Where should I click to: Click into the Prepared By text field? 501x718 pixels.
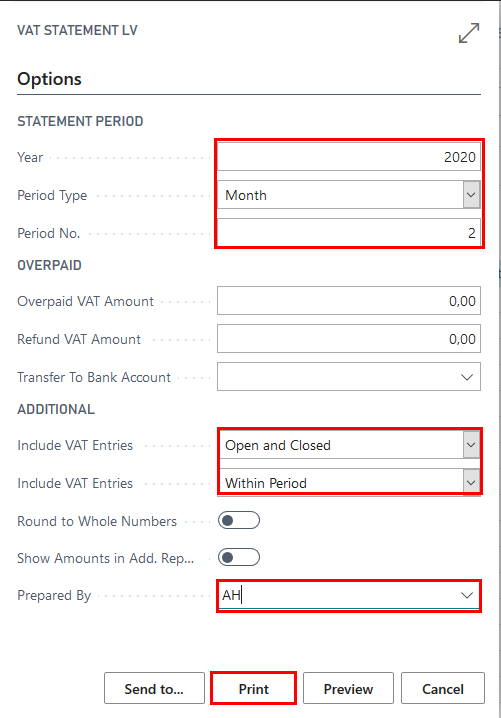coord(339,595)
